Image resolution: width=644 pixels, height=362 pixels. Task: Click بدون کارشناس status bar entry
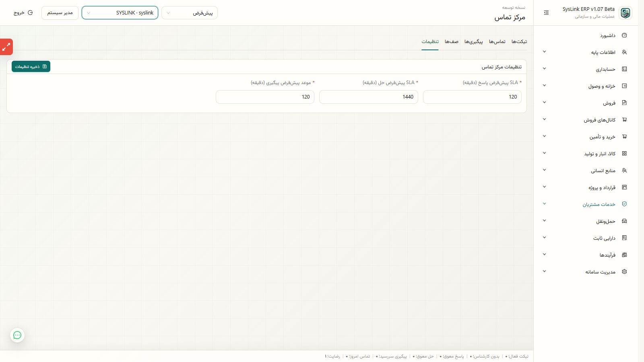[x=484, y=356]
